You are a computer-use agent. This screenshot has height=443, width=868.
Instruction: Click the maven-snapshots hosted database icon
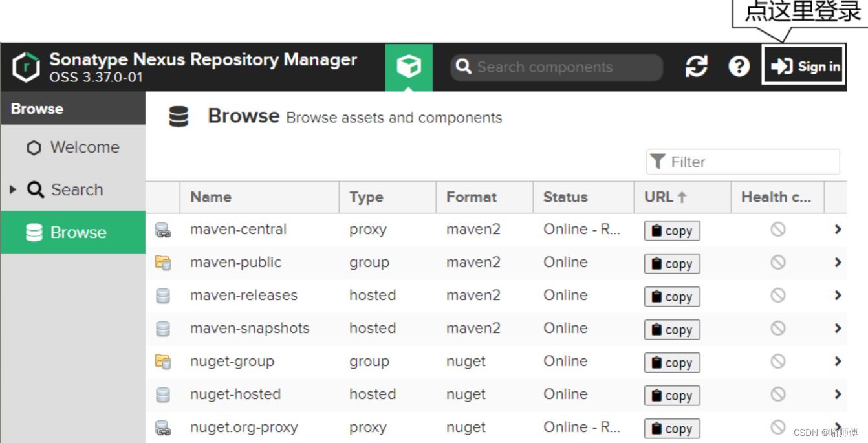163,329
